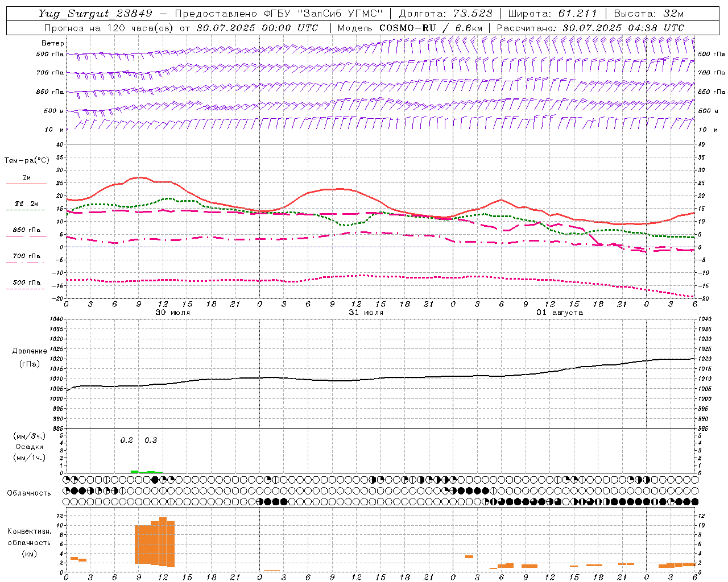Click the green precipitation bar on 30 июля
The image size is (728, 582).
tap(147, 472)
